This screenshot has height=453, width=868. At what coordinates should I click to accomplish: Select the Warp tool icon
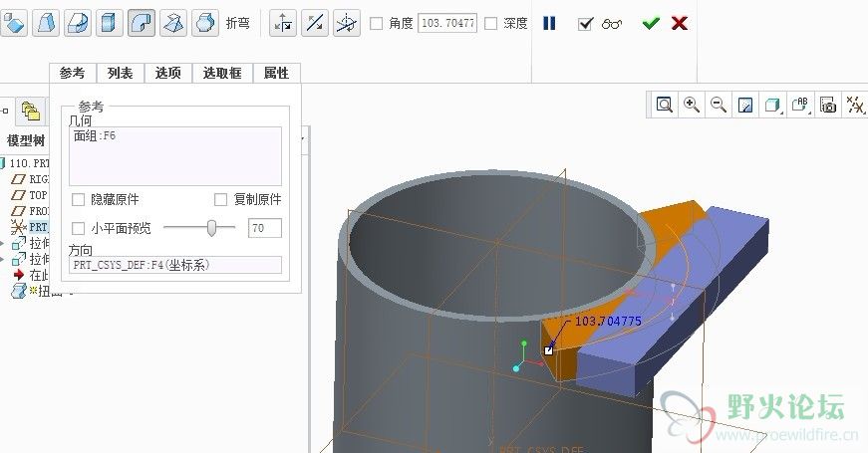click(x=46, y=23)
